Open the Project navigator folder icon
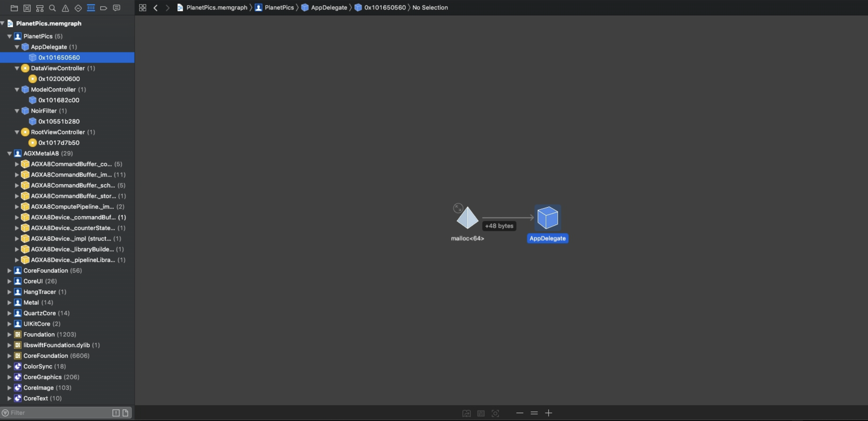This screenshot has width=868, height=421. pyautogui.click(x=14, y=8)
